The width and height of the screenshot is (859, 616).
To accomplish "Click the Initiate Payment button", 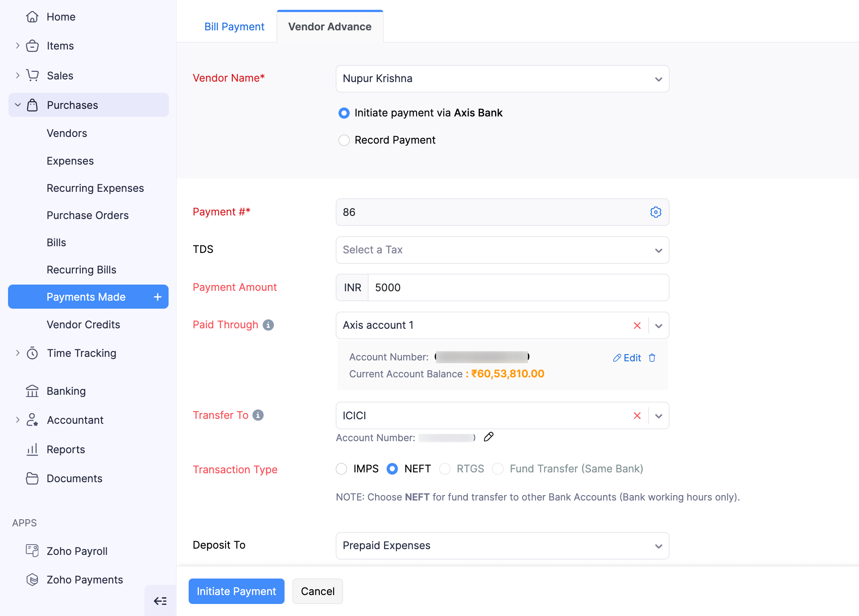I will (236, 591).
